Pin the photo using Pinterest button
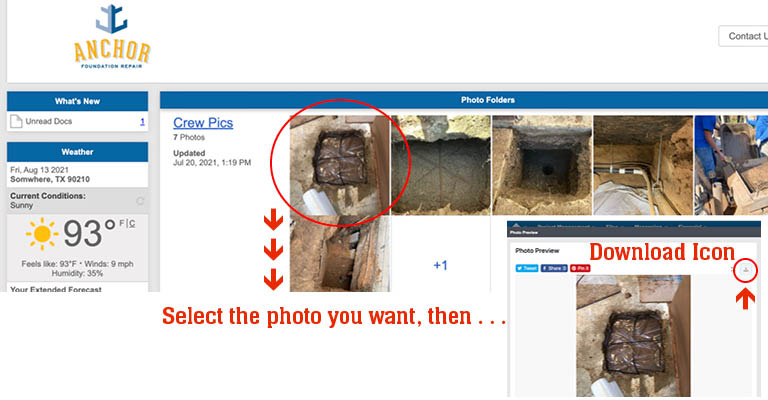This screenshot has height=400, width=768. point(580,268)
